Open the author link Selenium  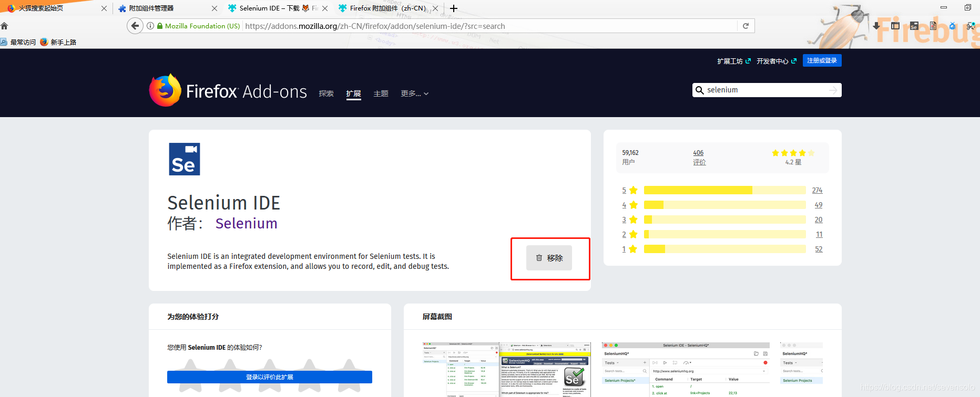coord(246,223)
